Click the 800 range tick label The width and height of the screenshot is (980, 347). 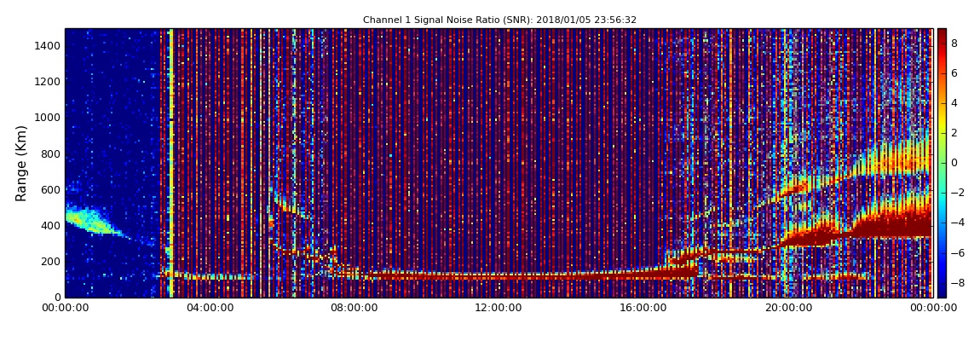[x=51, y=153]
